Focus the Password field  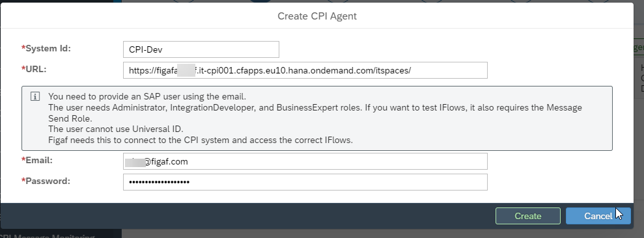click(305, 182)
